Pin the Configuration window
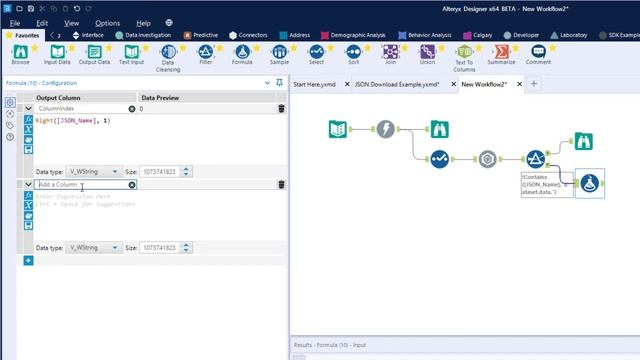The image size is (640, 360). [x=279, y=83]
